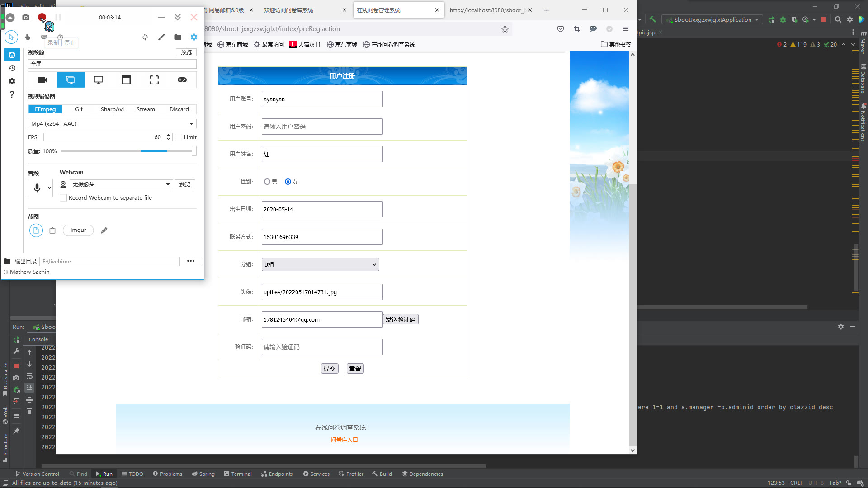Screen dimensions: 868x488
Task: Check Record Webcam to separate file
Action: point(64,198)
